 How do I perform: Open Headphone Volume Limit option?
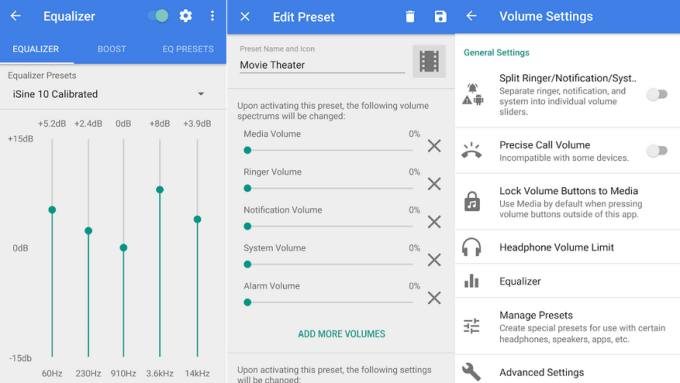point(568,247)
